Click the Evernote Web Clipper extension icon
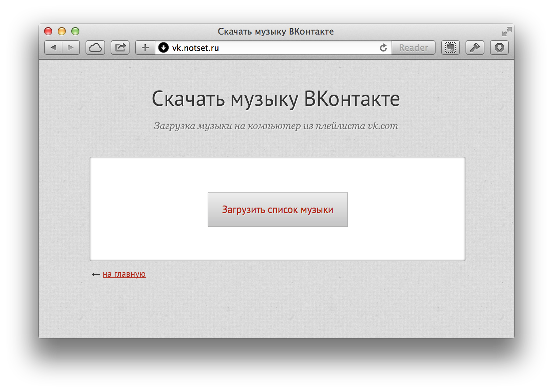The height and width of the screenshot is (392, 553). tap(451, 47)
